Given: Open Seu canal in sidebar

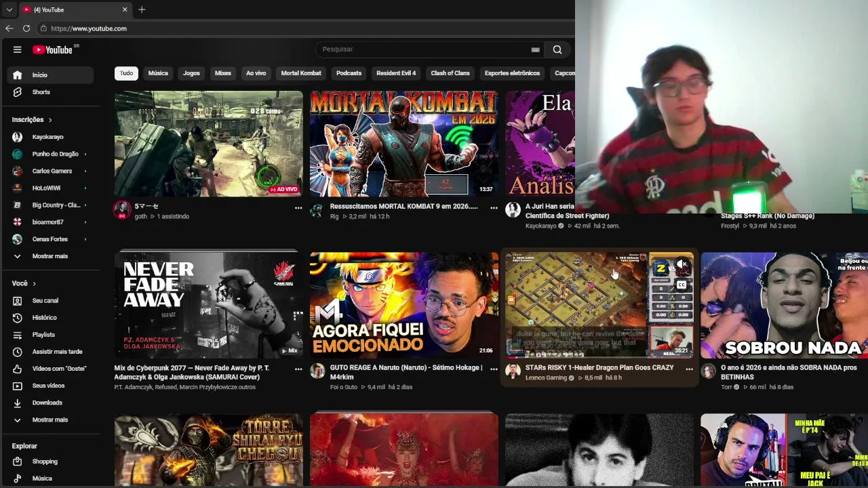Looking at the screenshot, I should (50, 301).
